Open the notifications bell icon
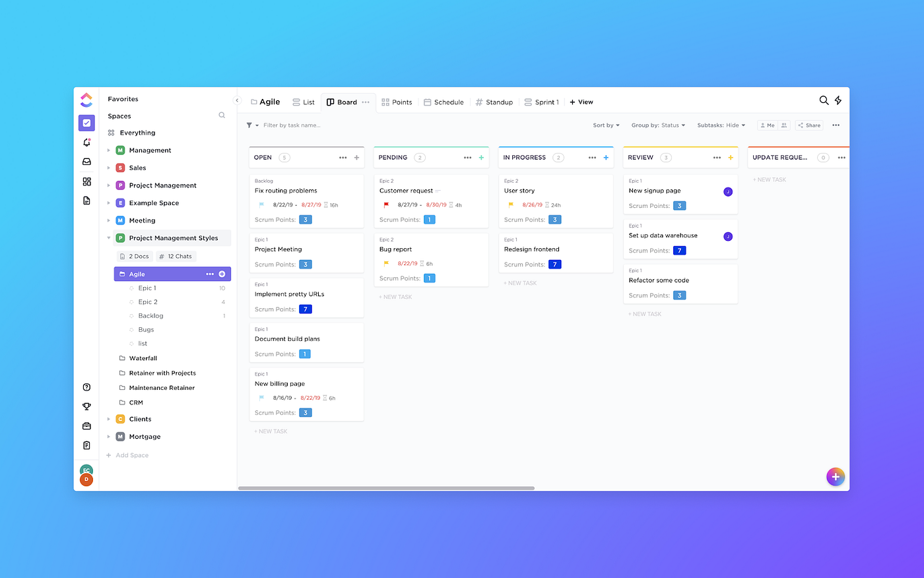Image resolution: width=924 pixels, height=578 pixels. 86,142
